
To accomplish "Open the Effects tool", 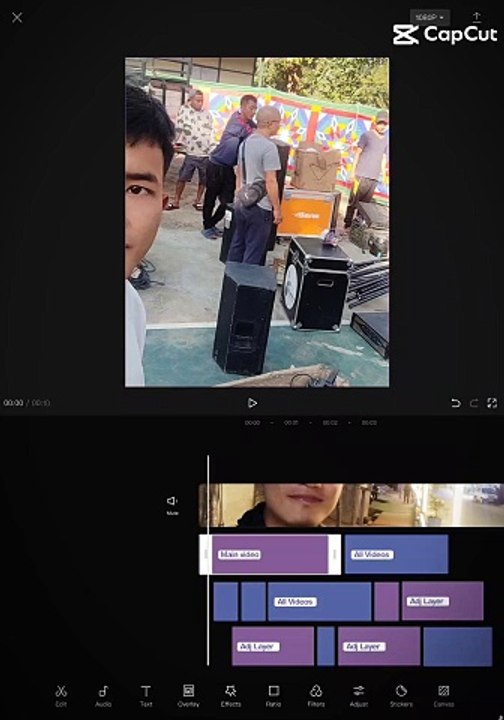I will click(x=230, y=695).
